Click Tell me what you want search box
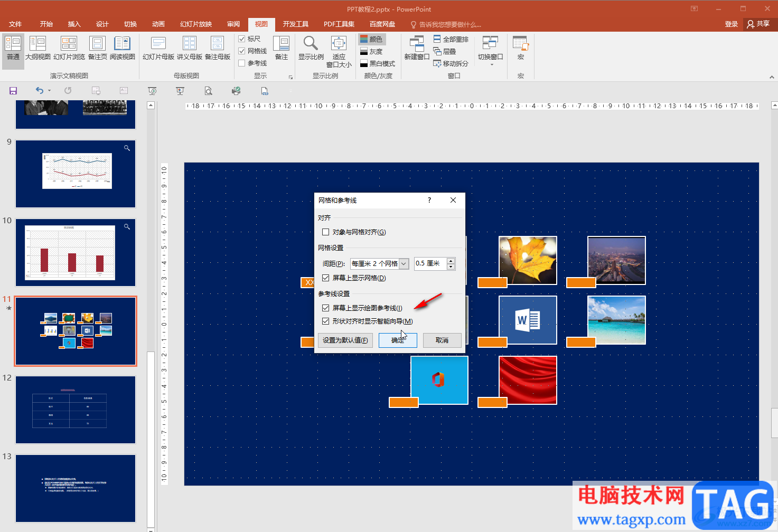Image resolution: width=778 pixels, height=532 pixels. (x=446, y=24)
